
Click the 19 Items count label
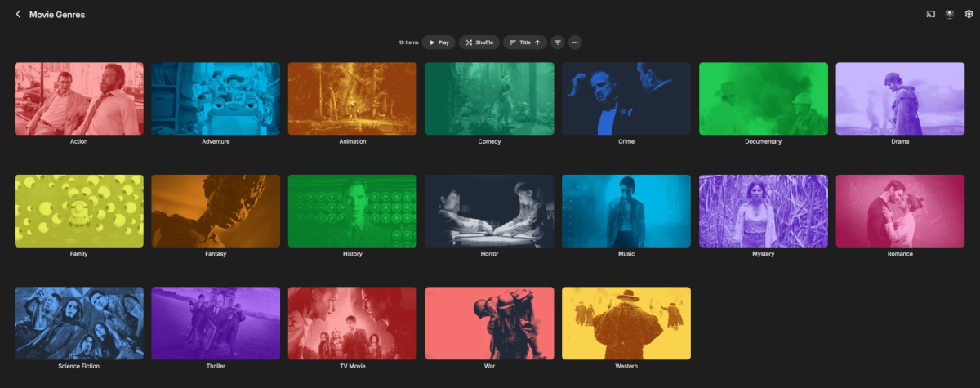pyautogui.click(x=408, y=42)
